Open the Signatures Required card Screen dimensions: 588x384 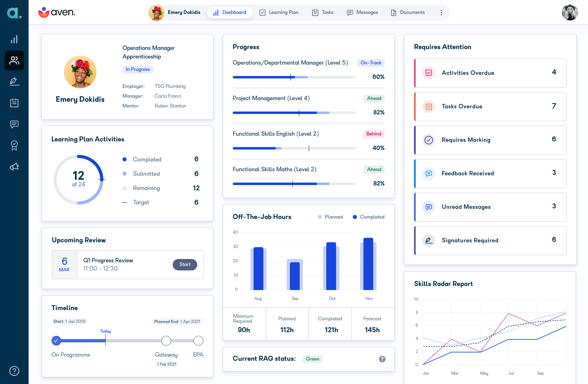(490, 240)
